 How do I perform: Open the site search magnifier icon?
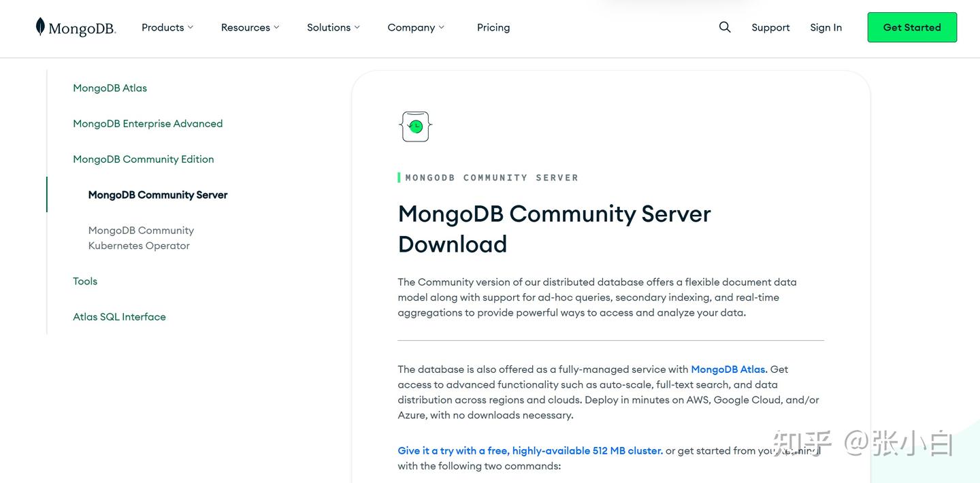point(725,27)
